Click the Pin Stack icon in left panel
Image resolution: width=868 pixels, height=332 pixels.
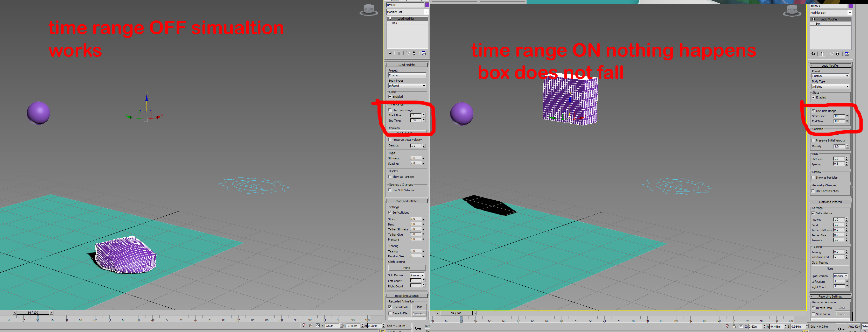tap(389, 53)
